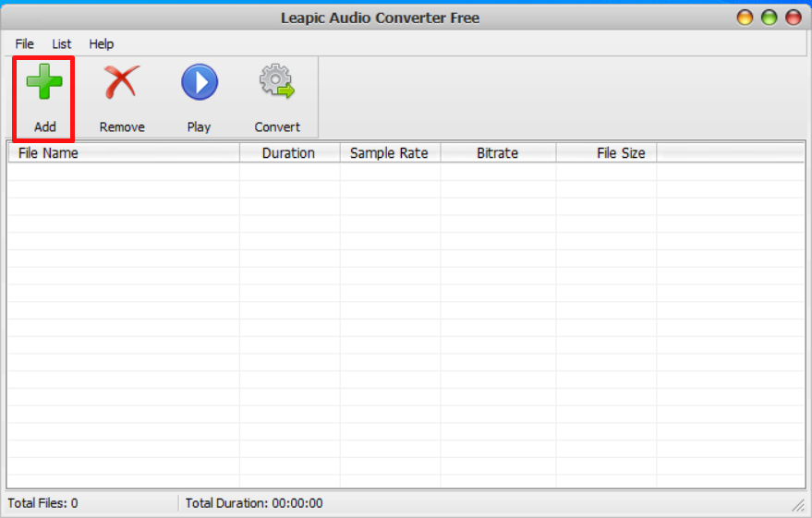Sort by the Duration column header
Image resolution: width=812 pixels, height=518 pixels.
289,153
